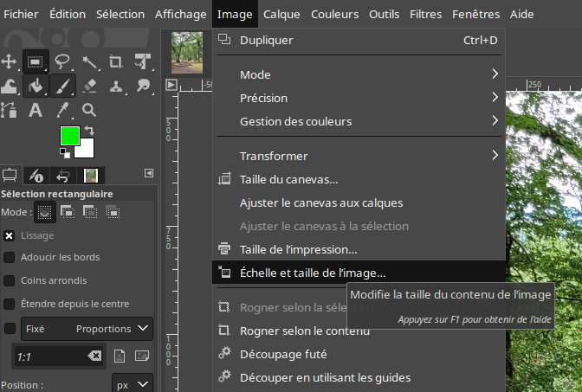Open the Fixé Proportions dropdown
Screen dimensions: 582x392
pos(87,329)
